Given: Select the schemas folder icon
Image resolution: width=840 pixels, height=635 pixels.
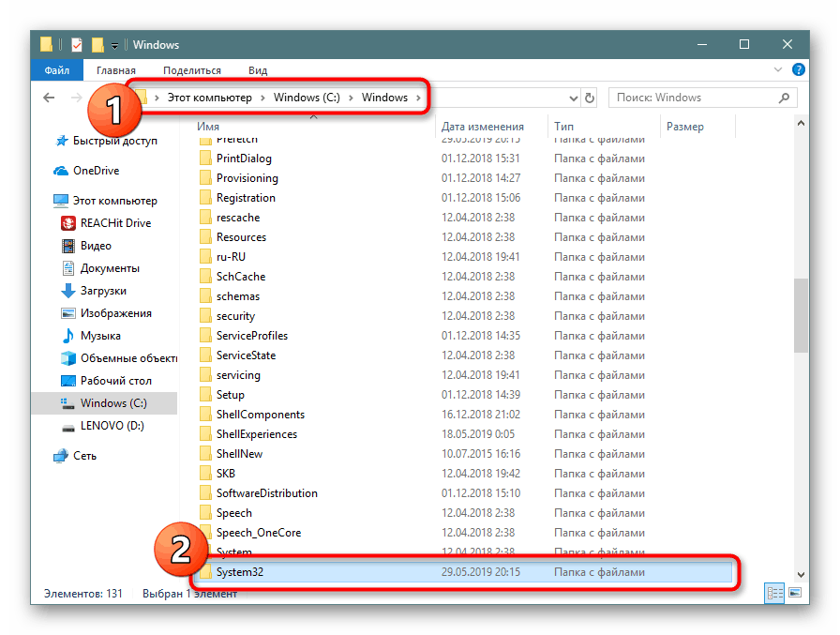Looking at the screenshot, I should click(205, 296).
